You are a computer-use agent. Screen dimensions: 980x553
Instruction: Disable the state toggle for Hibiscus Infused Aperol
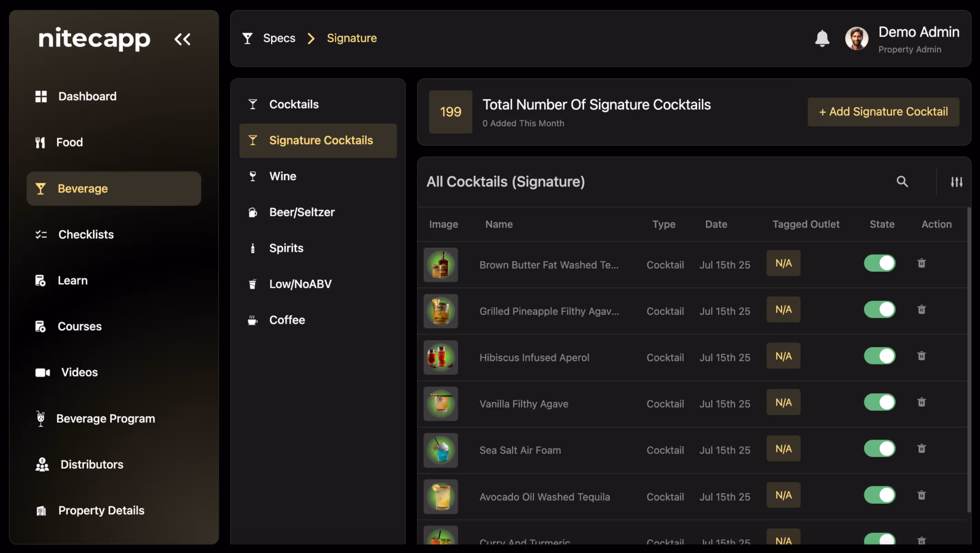(879, 355)
